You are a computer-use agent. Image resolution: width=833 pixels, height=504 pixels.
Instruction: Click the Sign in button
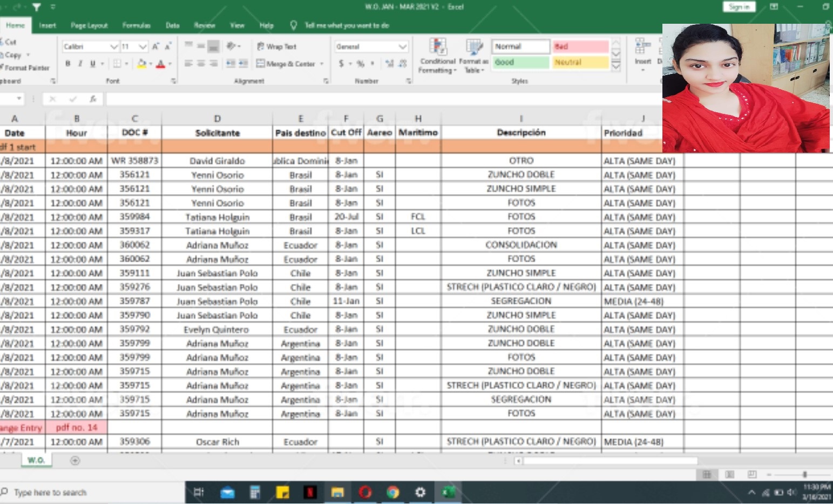738,6
